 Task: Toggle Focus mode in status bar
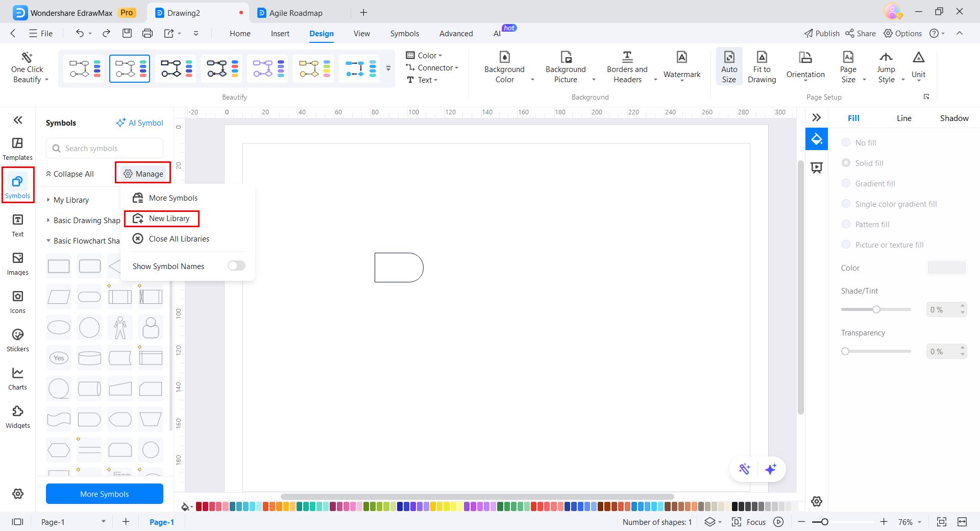[749, 522]
